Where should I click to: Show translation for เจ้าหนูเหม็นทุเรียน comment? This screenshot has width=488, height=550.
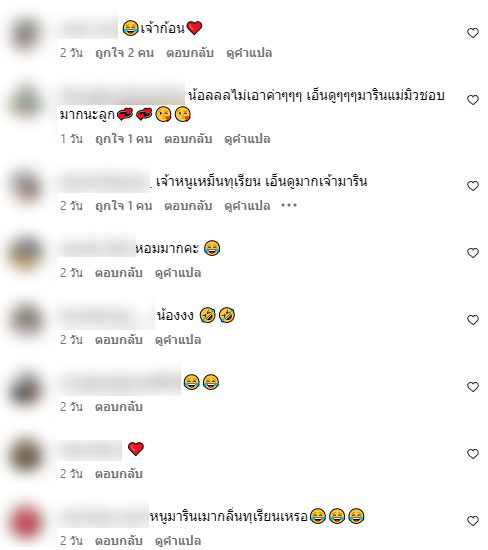tap(247, 206)
